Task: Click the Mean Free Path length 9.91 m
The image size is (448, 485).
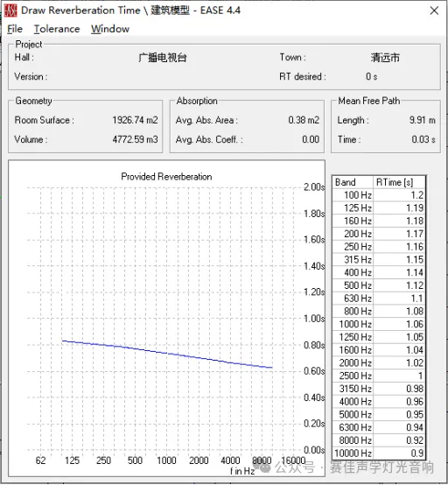Action: [423, 120]
